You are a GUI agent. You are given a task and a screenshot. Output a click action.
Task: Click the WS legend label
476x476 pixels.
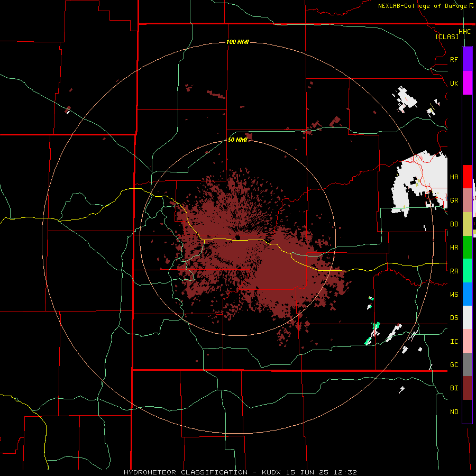pos(454,295)
